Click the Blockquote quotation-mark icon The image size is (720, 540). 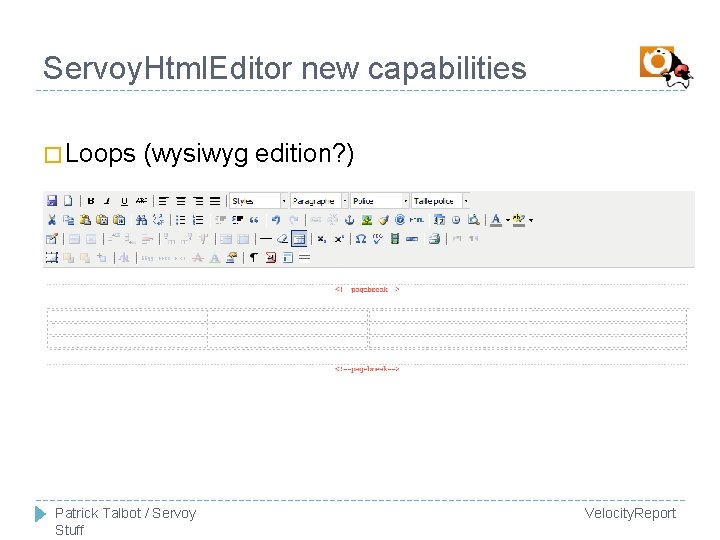tap(254, 220)
